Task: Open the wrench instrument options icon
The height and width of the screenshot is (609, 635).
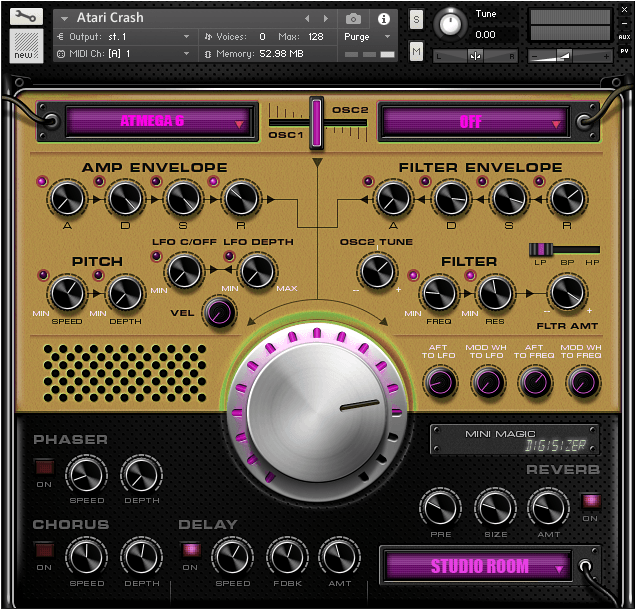Action: [x=26, y=17]
